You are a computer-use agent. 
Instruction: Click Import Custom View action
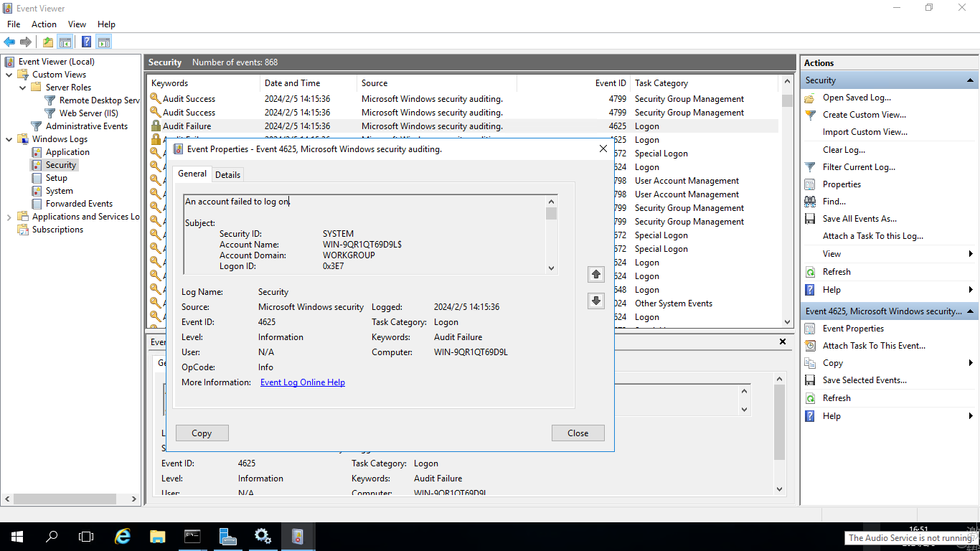(864, 132)
